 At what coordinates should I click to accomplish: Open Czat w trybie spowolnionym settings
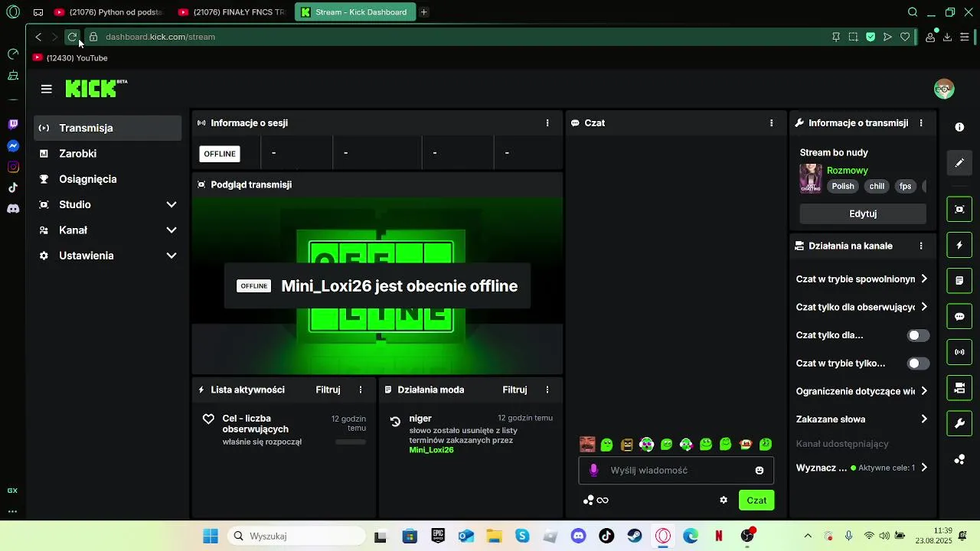pos(862,279)
